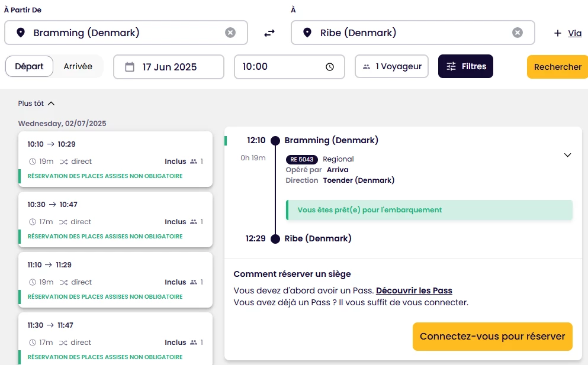The image size is (588, 365).
Task: Clear the Ribe destination station field
Action: pos(518,33)
